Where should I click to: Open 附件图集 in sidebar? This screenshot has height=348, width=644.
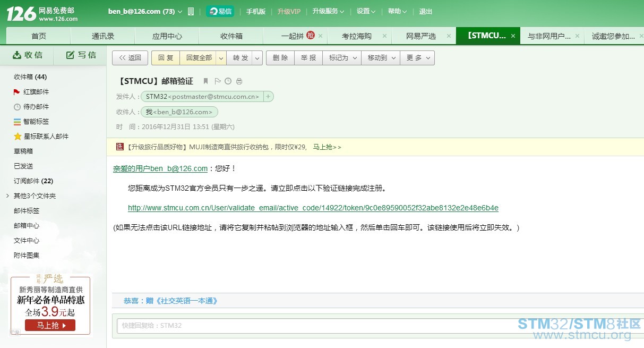[x=27, y=256]
